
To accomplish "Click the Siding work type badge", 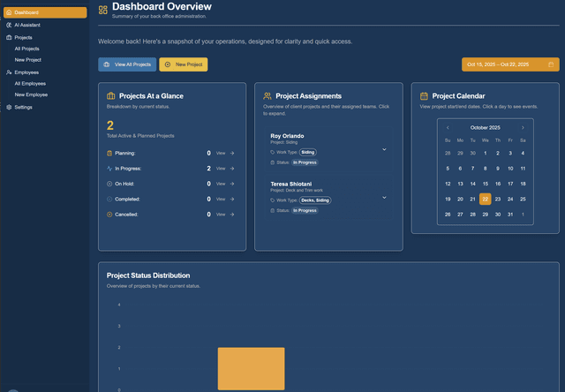I will coord(308,152).
